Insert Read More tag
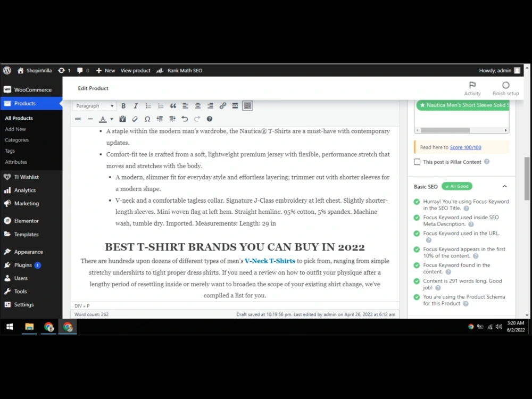Viewport: 532px width, 399px height. click(235, 106)
